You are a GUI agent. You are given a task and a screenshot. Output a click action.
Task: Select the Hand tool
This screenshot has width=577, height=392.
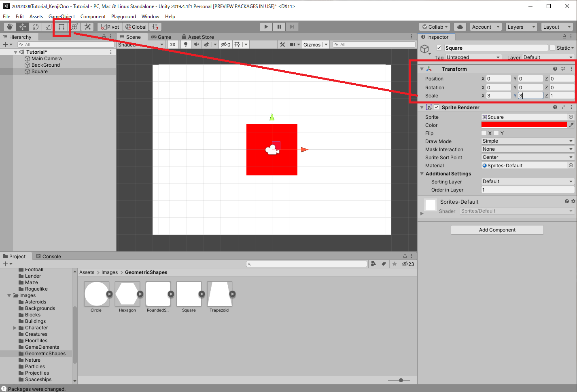coord(10,27)
